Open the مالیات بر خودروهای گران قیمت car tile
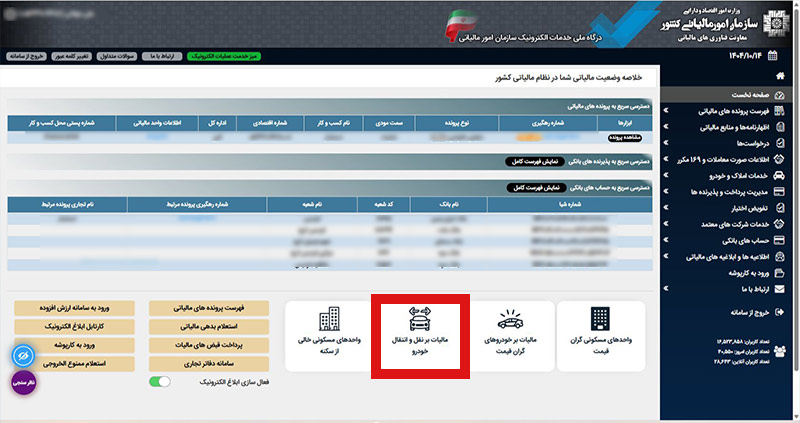Image resolution: width=800 pixels, height=423 pixels. coord(510,336)
